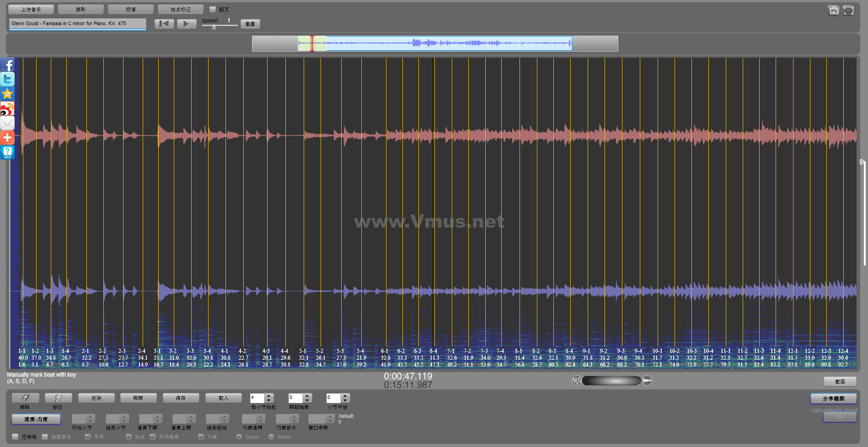Switch to the 波形 waveform view
This screenshot has width=868, height=447.
click(x=80, y=10)
